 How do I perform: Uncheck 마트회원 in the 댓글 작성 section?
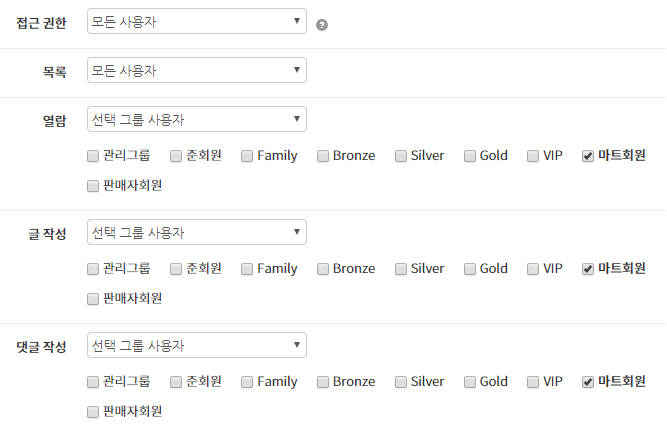click(588, 382)
